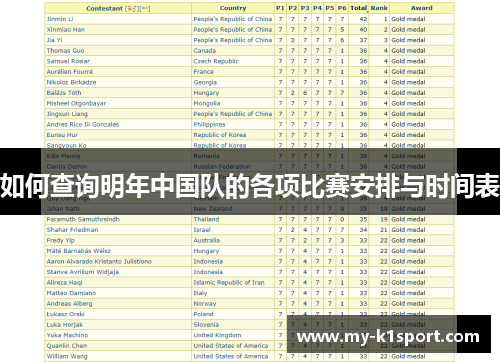Sort results by Rank column header
The image size is (500, 362).
coord(379,8)
